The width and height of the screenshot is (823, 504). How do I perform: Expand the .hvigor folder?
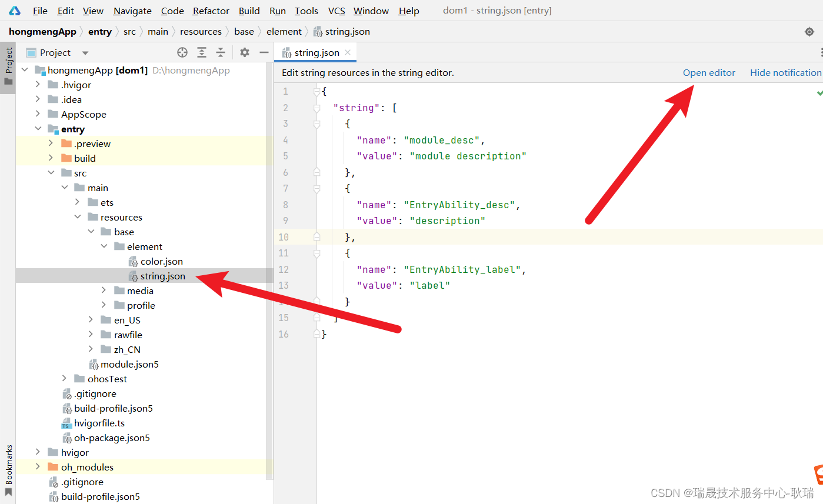point(38,85)
